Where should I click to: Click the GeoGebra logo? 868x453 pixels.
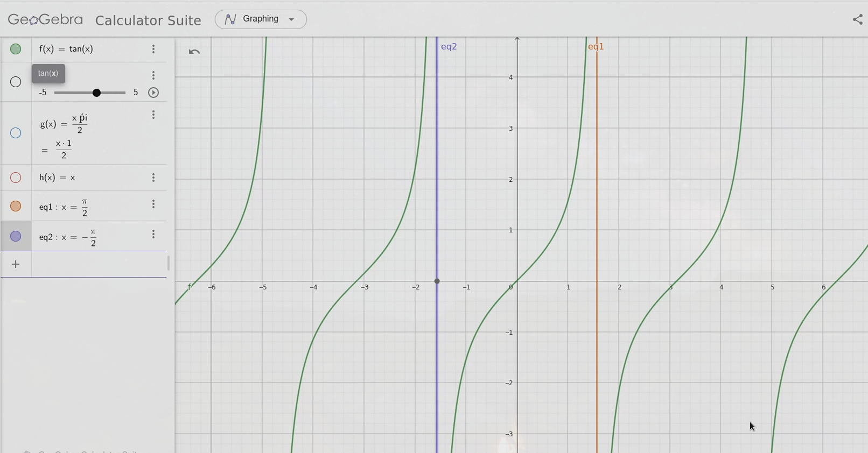point(46,20)
